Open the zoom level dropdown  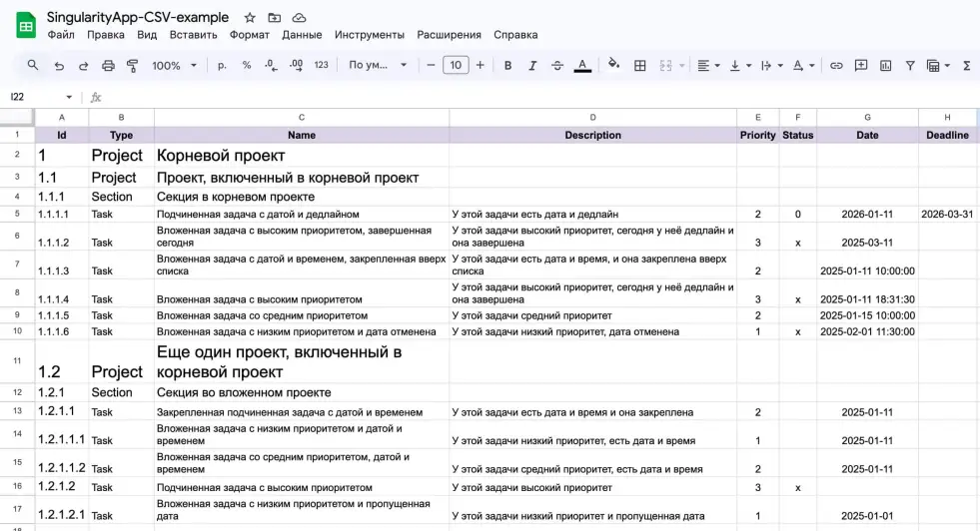(x=174, y=66)
